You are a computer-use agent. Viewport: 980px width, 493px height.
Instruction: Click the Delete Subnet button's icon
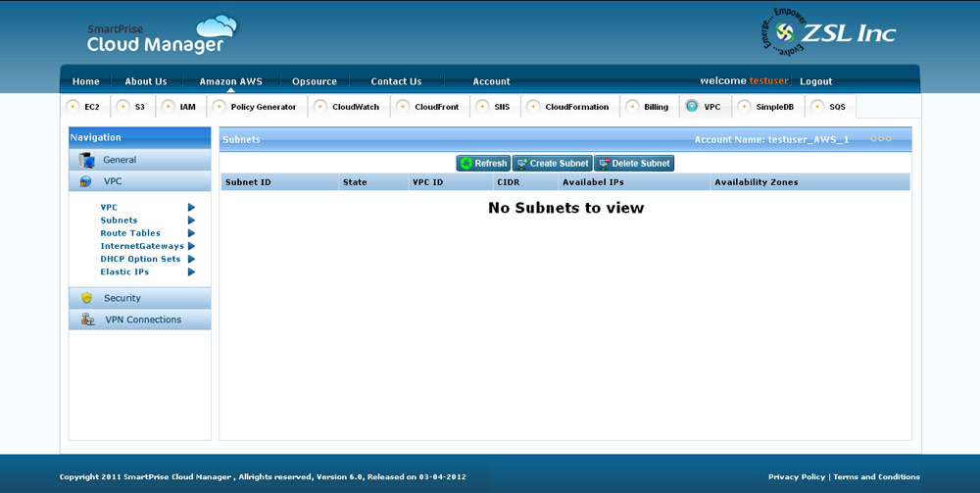click(604, 164)
